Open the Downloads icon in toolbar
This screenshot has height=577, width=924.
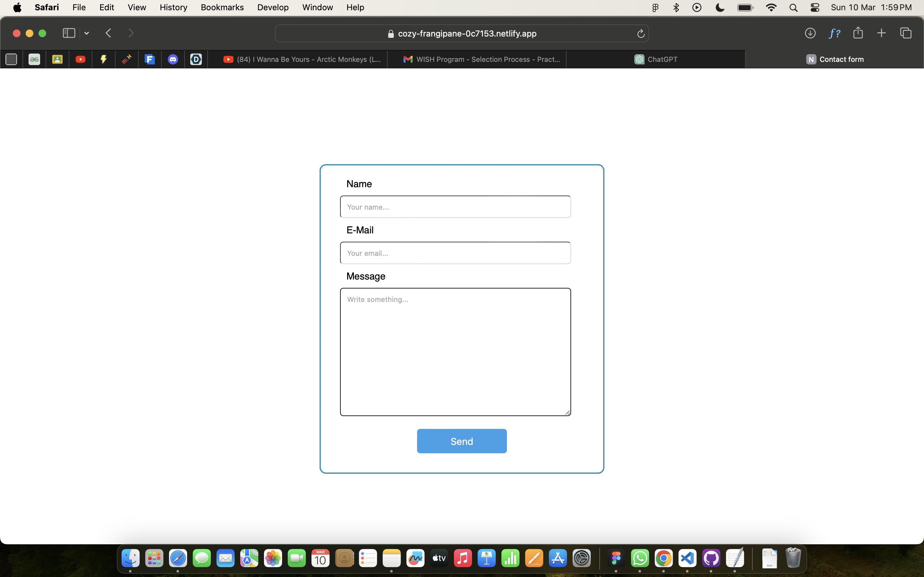810,33
